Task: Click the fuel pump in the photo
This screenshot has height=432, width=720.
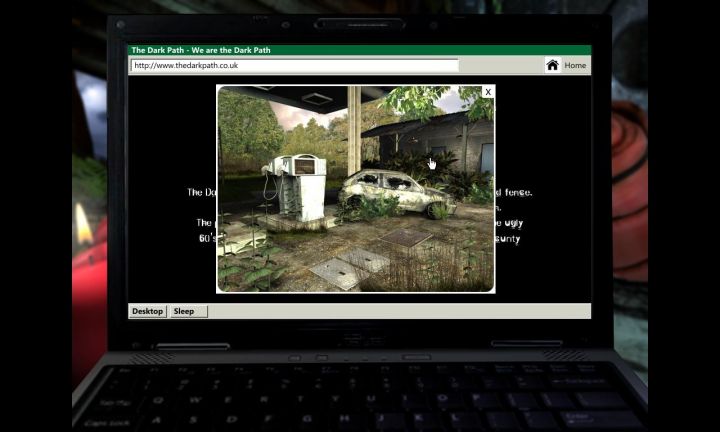Action: coord(297,188)
